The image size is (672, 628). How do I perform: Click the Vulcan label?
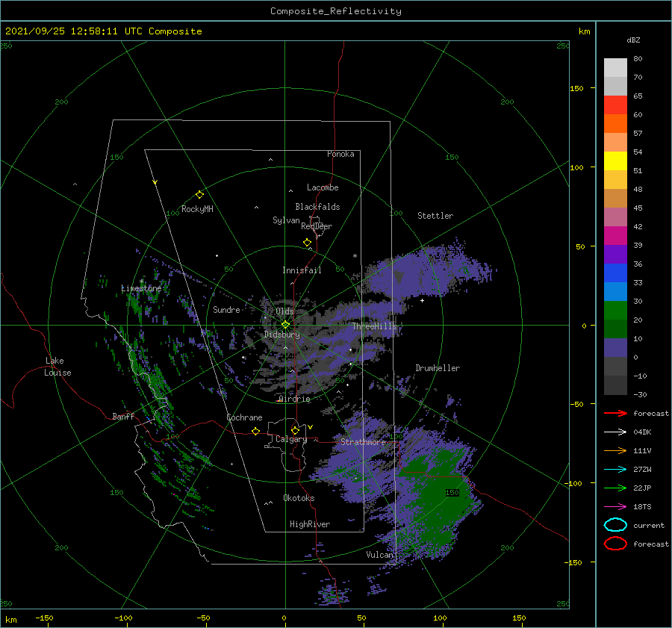pos(380,555)
